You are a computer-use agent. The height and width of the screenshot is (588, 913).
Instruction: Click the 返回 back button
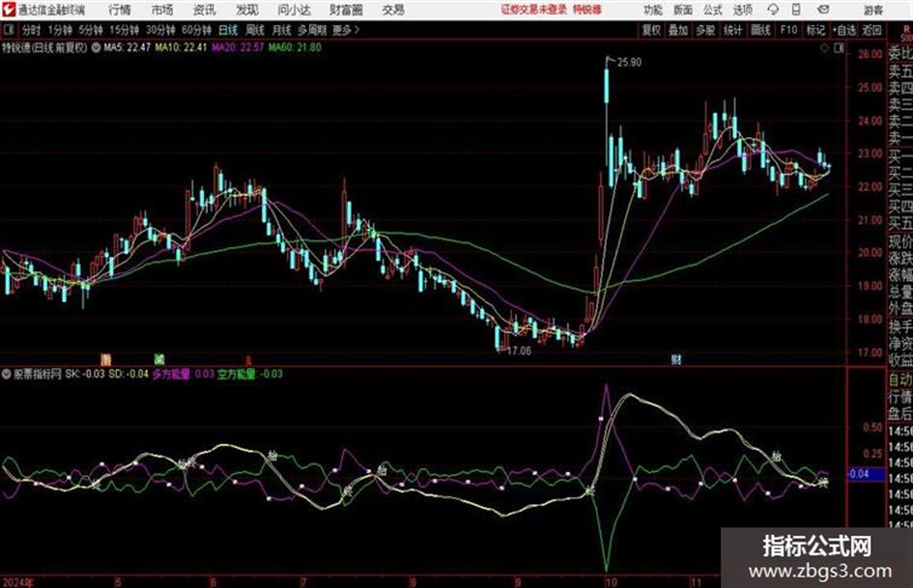(871, 30)
